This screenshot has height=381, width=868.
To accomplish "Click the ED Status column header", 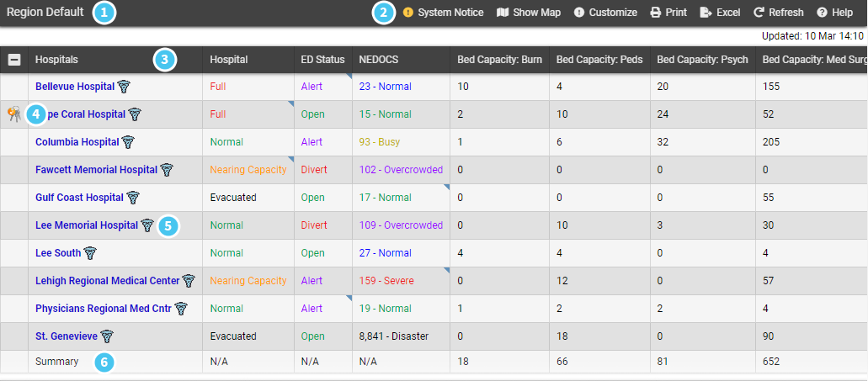I will click(323, 60).
